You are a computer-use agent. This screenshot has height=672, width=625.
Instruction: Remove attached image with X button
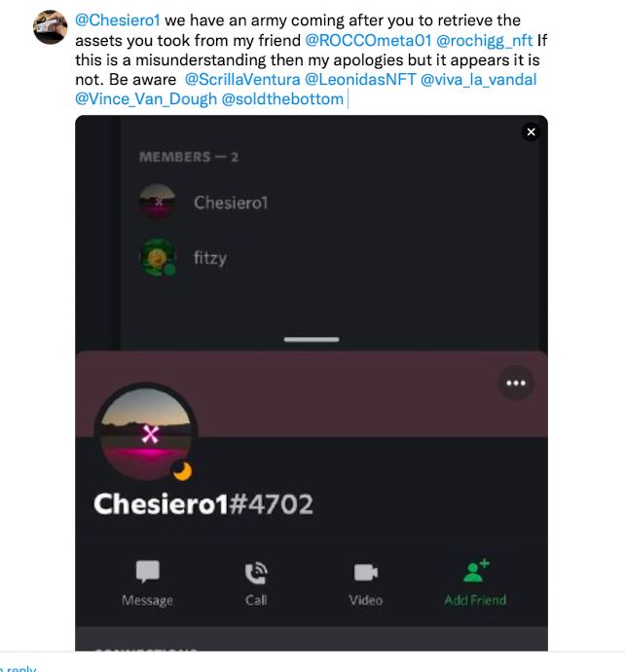(531, 132)
